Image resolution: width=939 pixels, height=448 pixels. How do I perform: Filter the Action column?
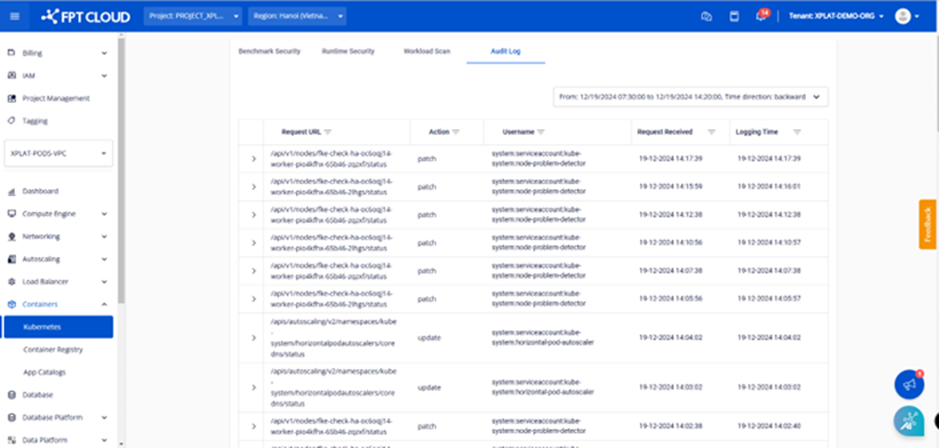click(456, 132)
